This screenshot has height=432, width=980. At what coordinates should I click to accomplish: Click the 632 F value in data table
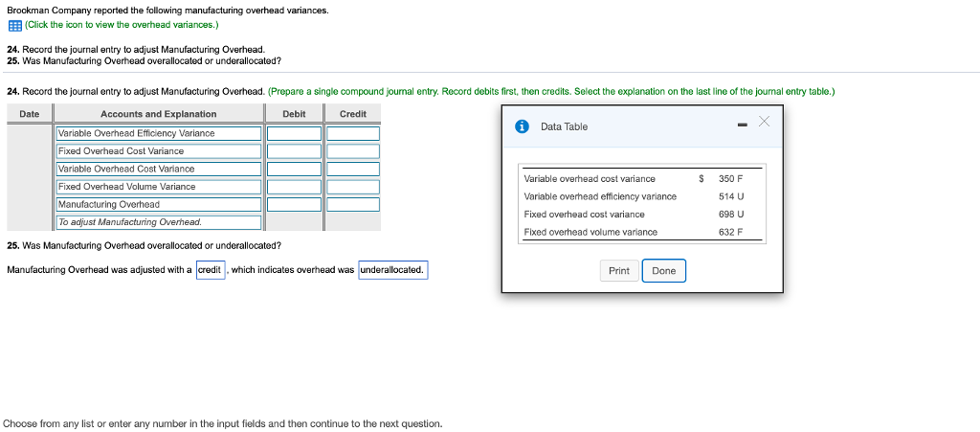[x=730, y=232]
